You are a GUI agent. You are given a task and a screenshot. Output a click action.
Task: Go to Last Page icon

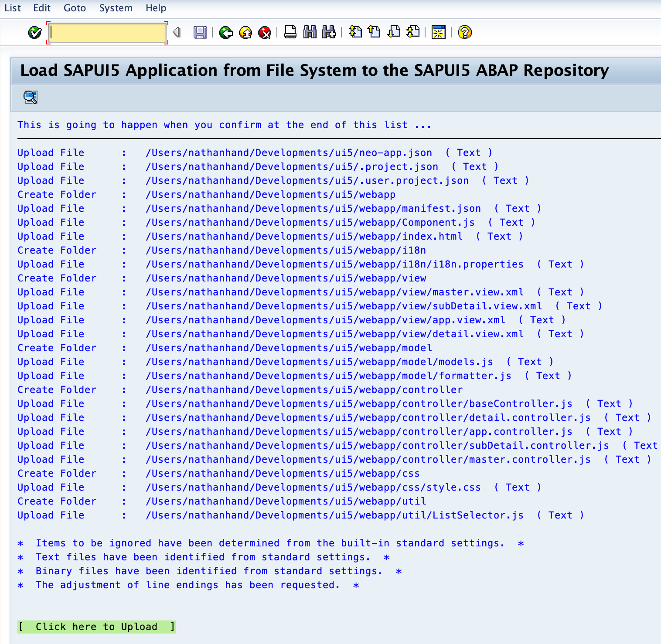click(413, 32)
